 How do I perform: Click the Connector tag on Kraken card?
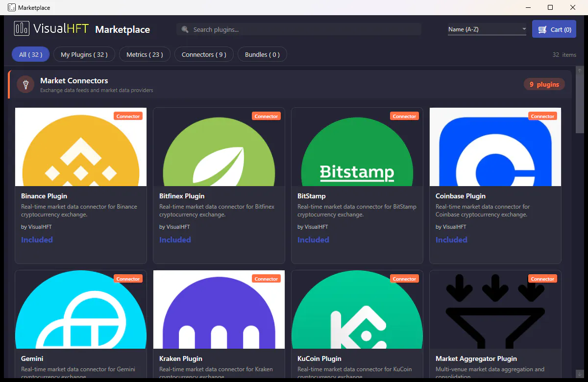tap(267, 279)
